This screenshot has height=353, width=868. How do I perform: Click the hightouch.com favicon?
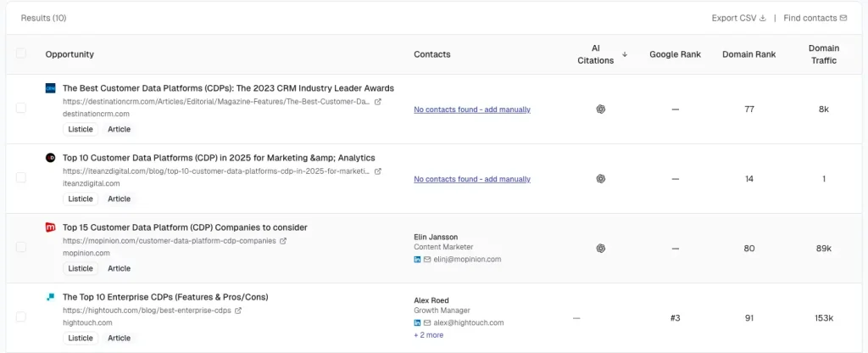(x=50, y=297)
